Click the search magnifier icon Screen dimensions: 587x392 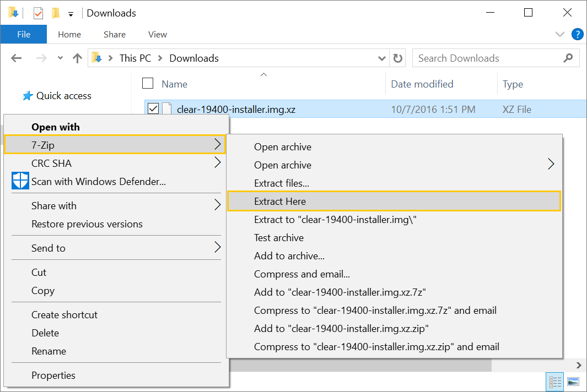568,58
